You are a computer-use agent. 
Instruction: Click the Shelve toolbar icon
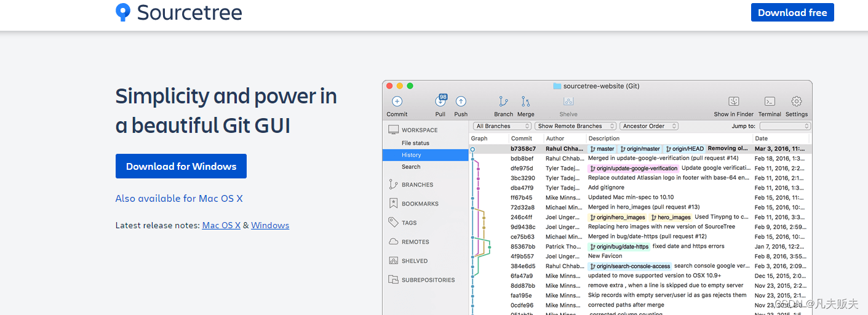(x=568, y=102)
